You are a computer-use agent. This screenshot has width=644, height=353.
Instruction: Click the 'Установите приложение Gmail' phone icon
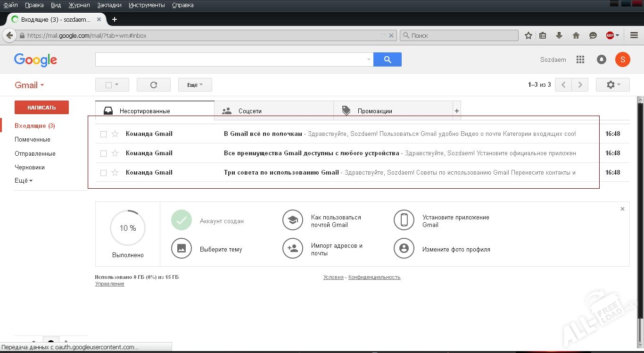pyautogui.click(x=404, y=220)
